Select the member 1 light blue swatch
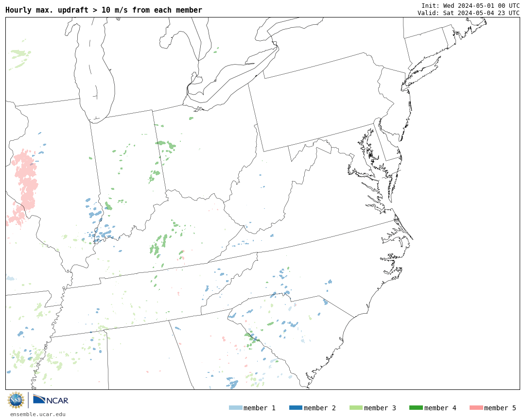The image size is (525, 420). pos(235,408)
